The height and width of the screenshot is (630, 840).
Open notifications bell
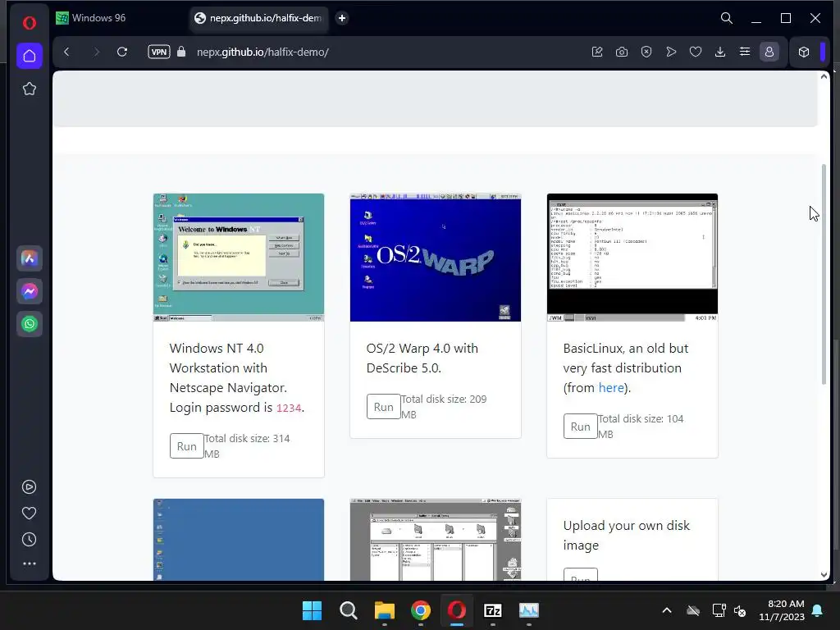[817, 610]
